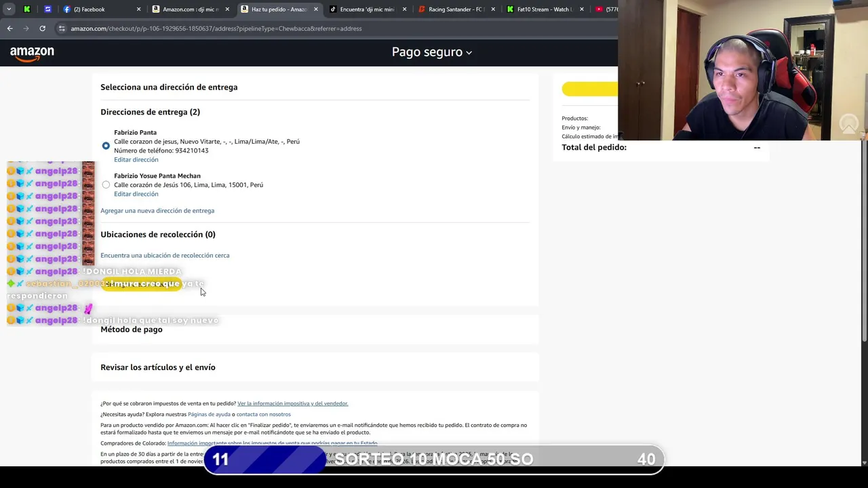This screenshot has width=868, height=488.
Task: Close the Encuentra 'dji mic mini' tab
Action: coord(405,9)
